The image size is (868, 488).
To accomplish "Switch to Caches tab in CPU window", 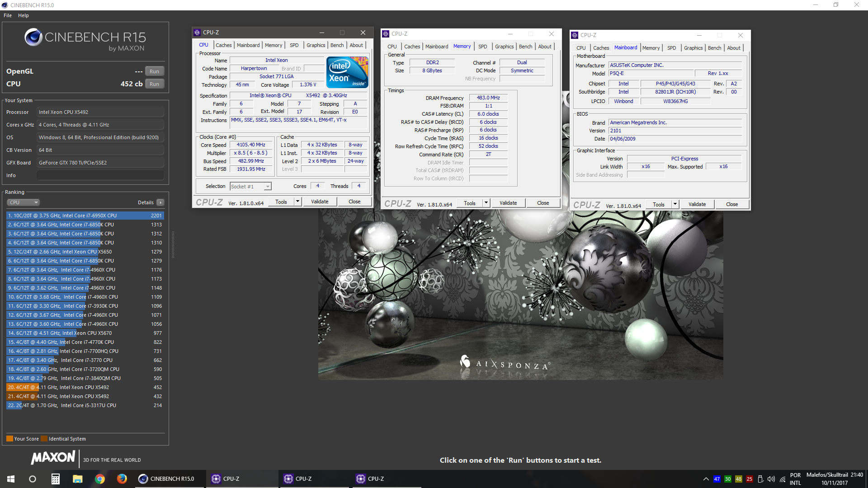I will click(x=223, y=45).
